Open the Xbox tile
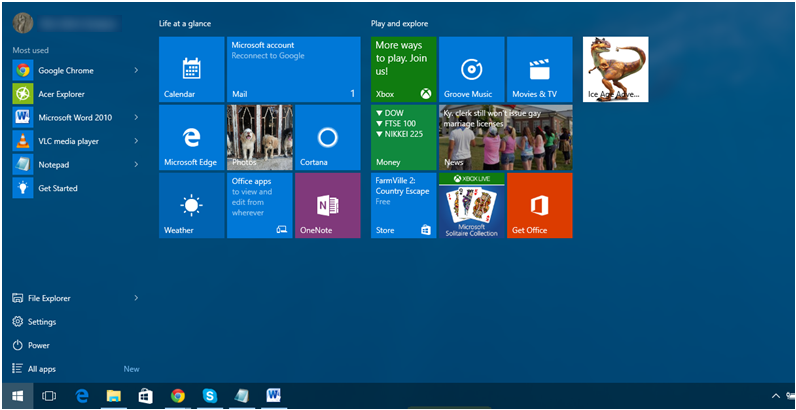 point(404,69)
